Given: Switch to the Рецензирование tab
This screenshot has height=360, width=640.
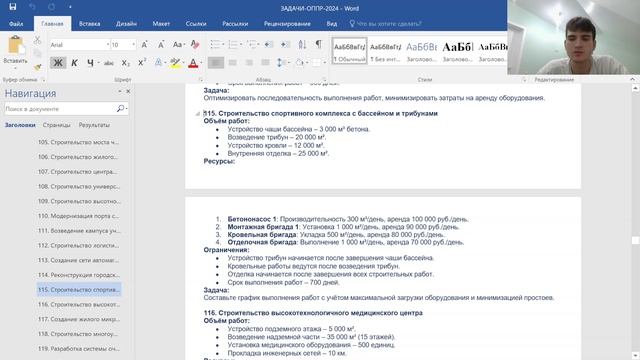Looking at the screenshot, I should click(287, 24).
